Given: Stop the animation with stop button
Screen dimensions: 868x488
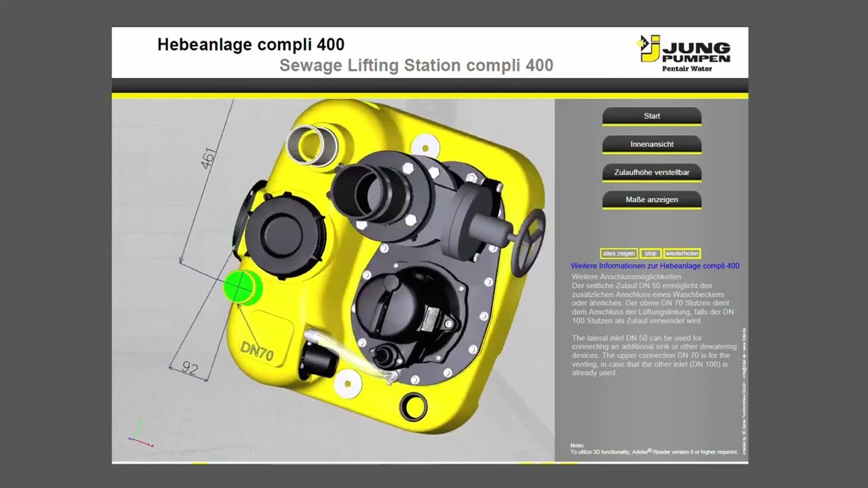Looking at the screenshot, I should tap(651, 253).
